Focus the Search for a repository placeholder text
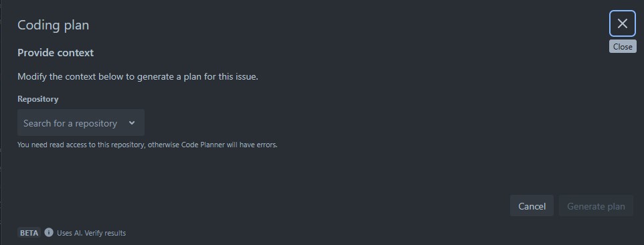644x245 pixels. pyautogui.click(x=70, y=123)
